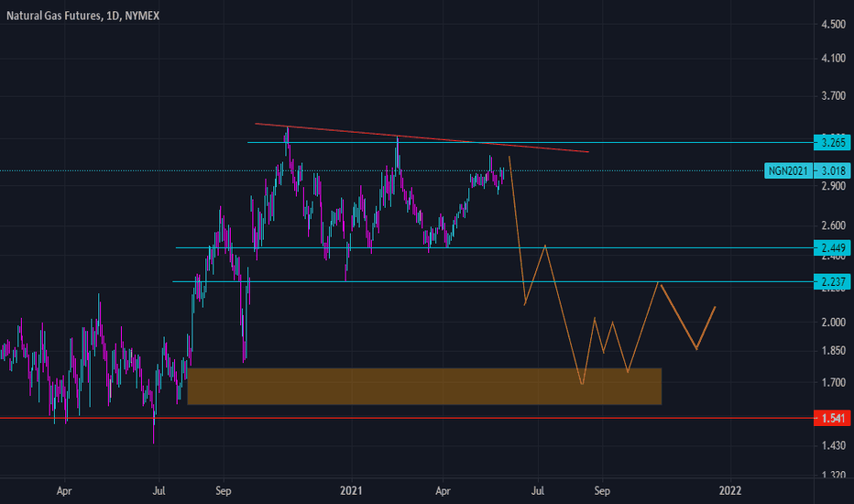
Task: Select the cyan horizontal line at 2.449
Action: (494, 248)
